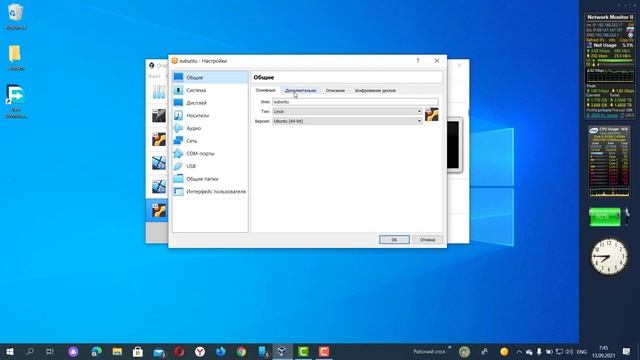Open Microsoft Edge from the taskbar
This screenshot has width=640, height=360.
coord(96,351)
